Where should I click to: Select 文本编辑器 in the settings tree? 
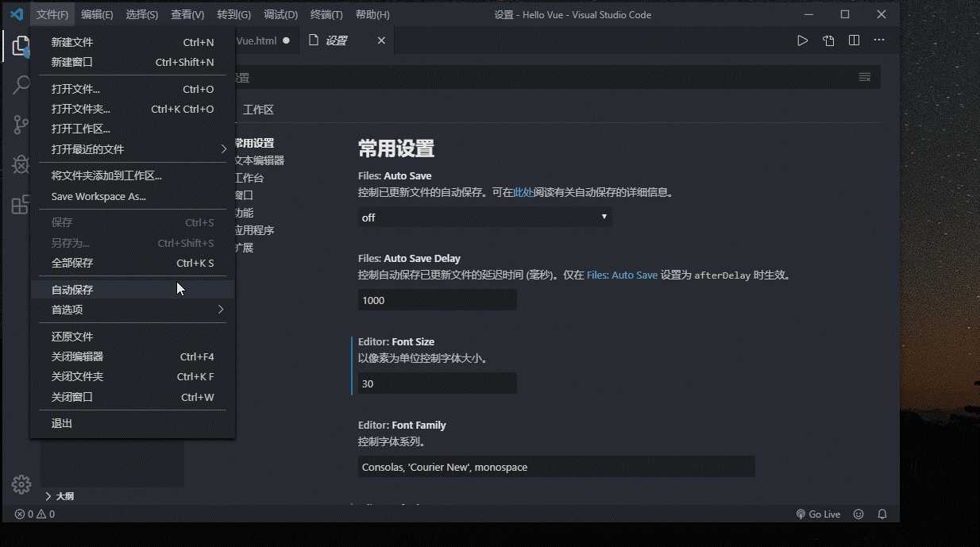(x=260, y=160)
